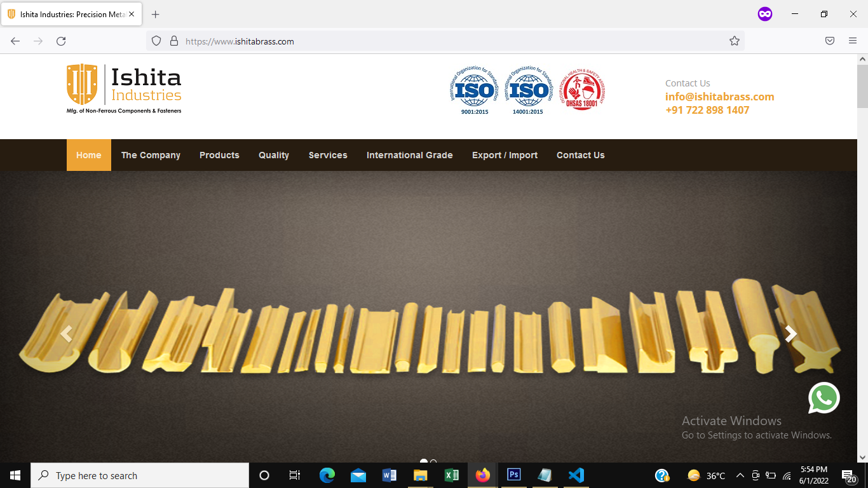Viewport: 868px width, 488px height.
Task: Click the Ishita Industries logo
Action: coord(124,88)
